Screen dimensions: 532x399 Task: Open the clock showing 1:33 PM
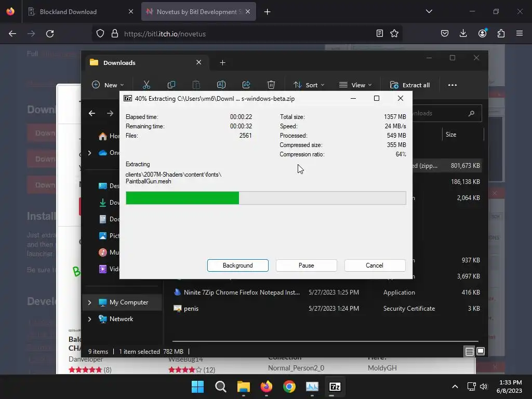click(x=509, y=387)
